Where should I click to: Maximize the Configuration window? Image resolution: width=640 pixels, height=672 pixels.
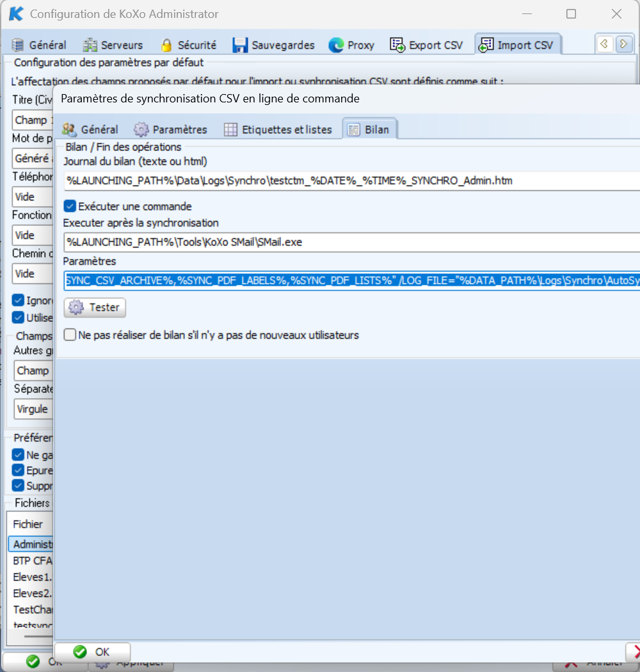pyautogui.click(x=571, y=13)
